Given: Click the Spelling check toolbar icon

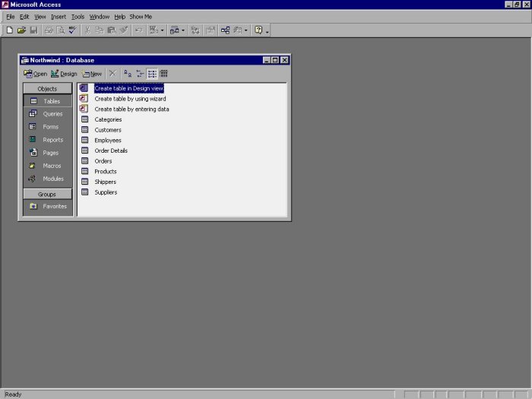Looking at the screenshot, I should 72,30.
